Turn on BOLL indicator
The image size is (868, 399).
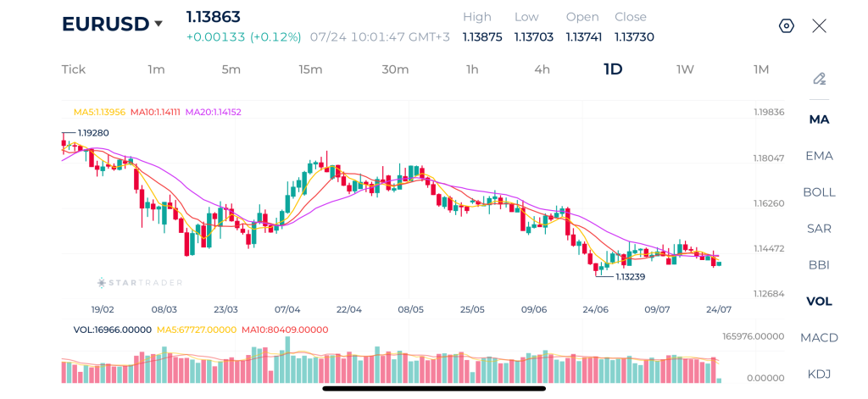point(820,192)
